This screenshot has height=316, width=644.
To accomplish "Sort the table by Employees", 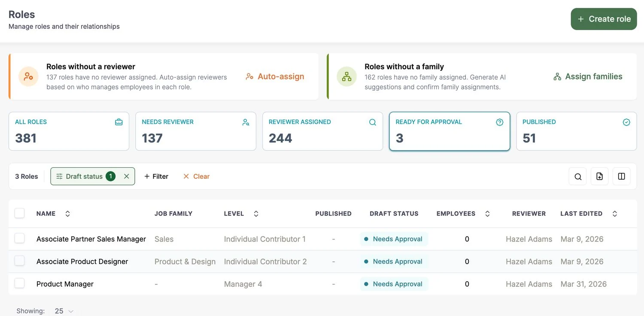I will click(x=487, y=214).
